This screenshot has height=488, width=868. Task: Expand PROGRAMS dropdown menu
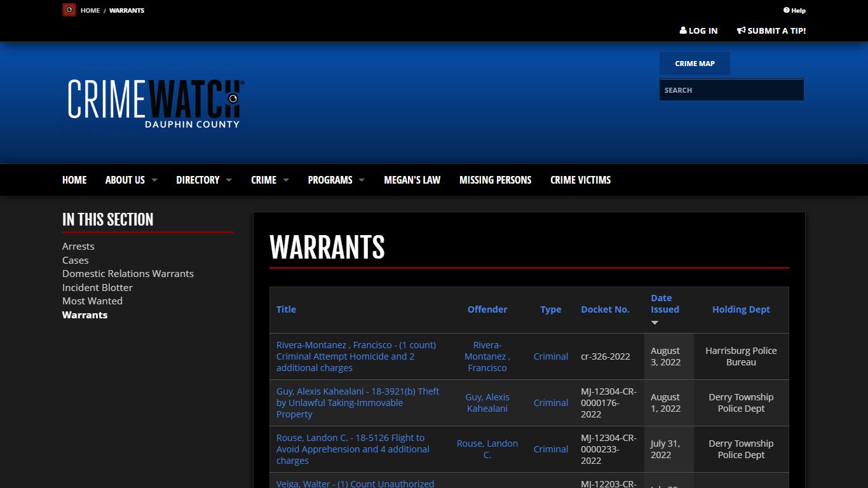tap(336, 180)
